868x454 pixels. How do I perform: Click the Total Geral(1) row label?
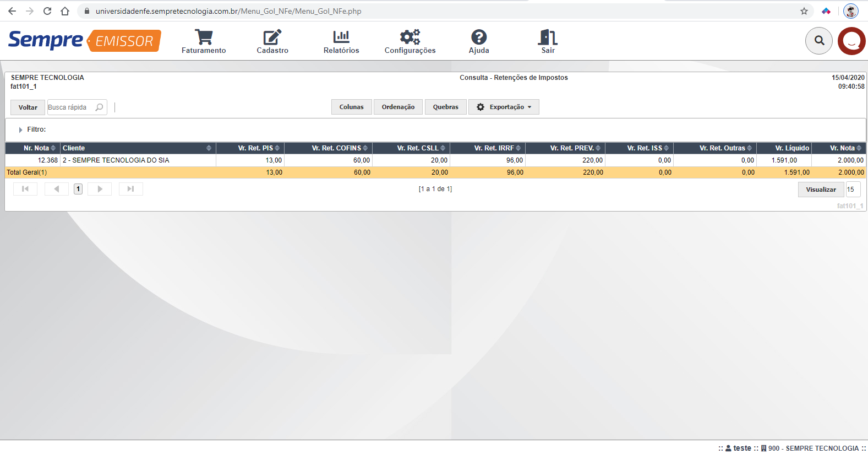tap(26, 172)
